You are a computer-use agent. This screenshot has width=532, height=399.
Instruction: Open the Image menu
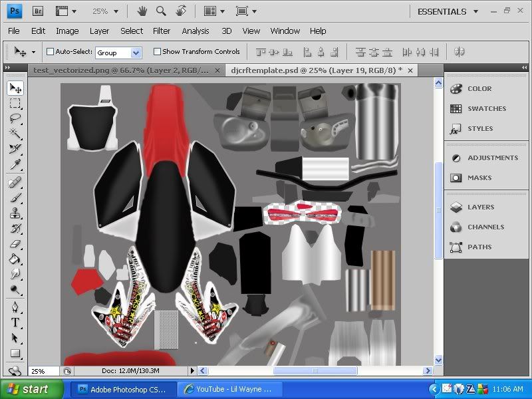[67, 31]
